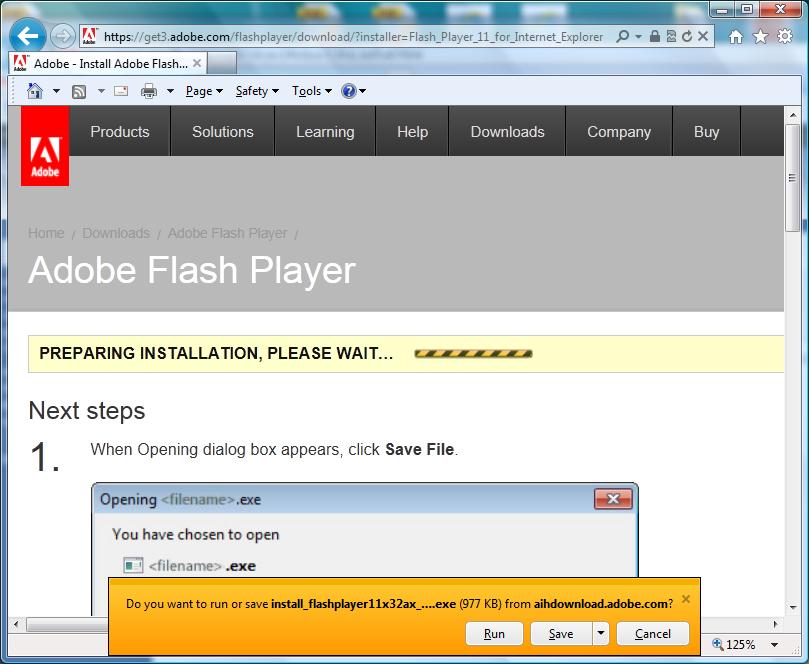Viewport: 809px width, 664px height.
Task: Expand the Save button dropdown arrow
Action: tap(600, 633)
